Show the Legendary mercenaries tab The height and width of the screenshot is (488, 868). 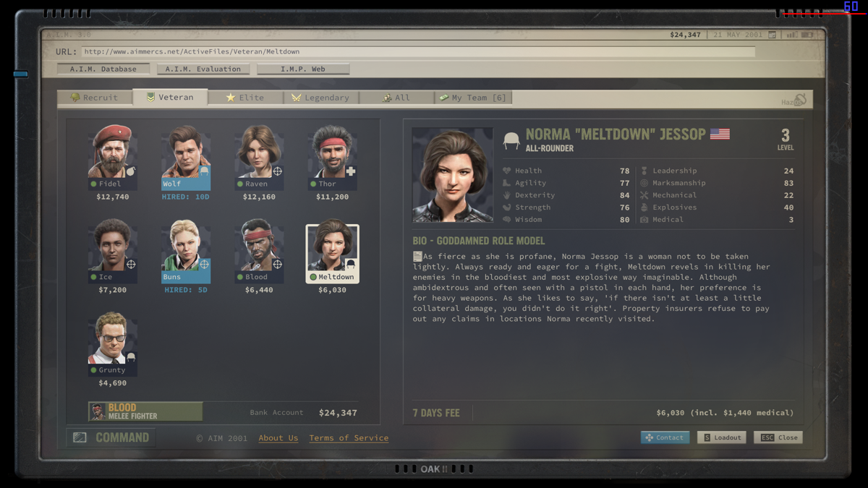tap(320, 98)
